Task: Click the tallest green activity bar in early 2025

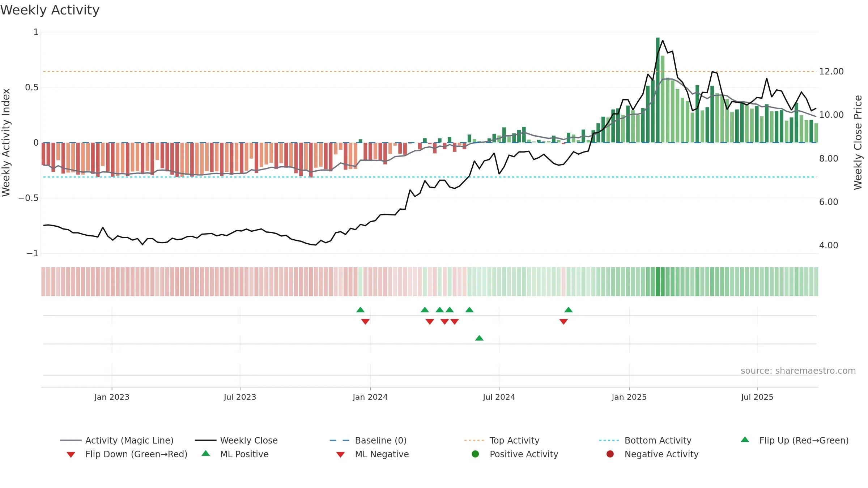Action: click(658, 90)
